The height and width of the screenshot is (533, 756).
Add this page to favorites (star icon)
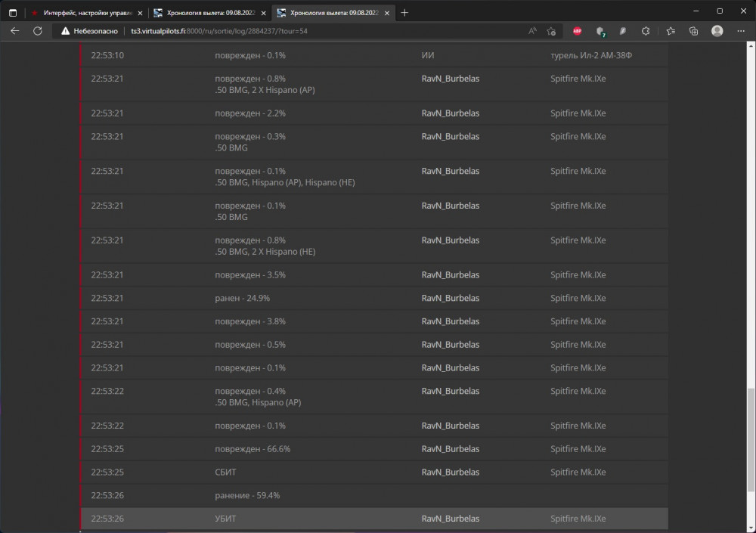coord(552,31)
